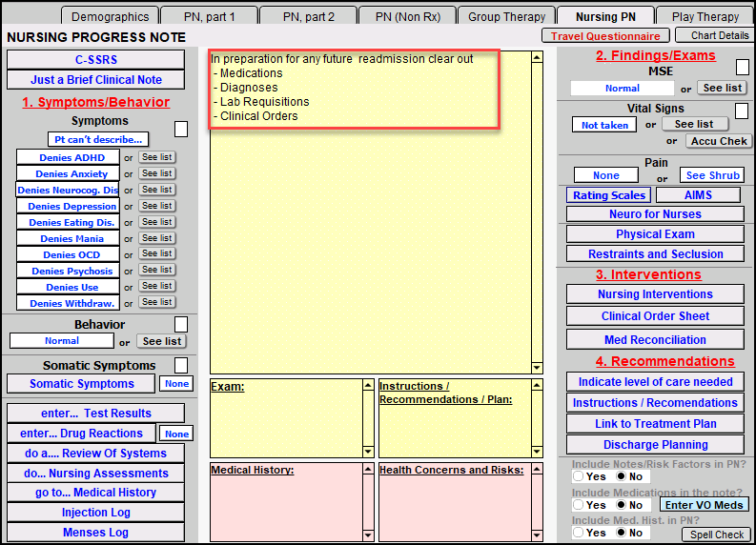Go to the Play Therapy tab
756x545 pixels.
[705, 16]
